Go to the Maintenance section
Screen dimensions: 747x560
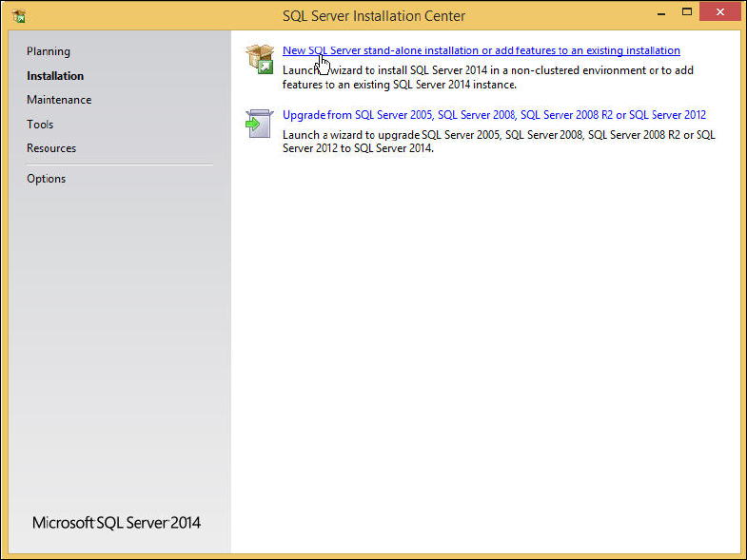pos(59,100)
